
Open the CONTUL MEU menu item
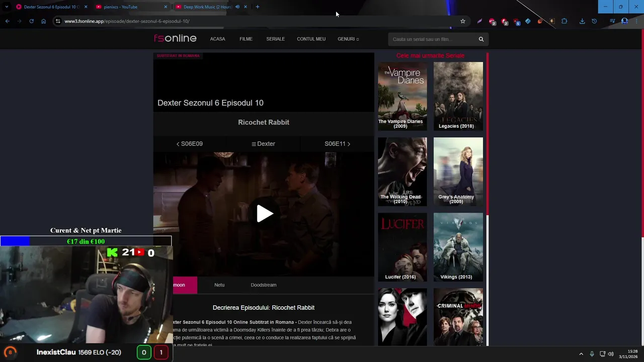point(311,39)
